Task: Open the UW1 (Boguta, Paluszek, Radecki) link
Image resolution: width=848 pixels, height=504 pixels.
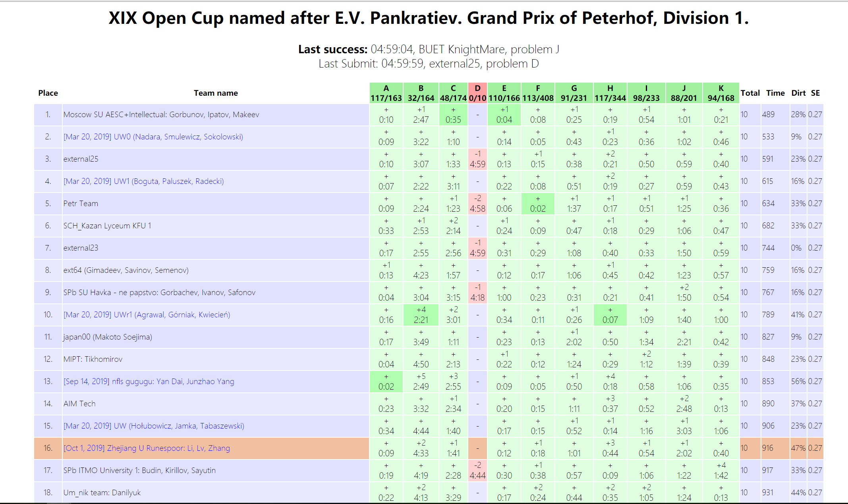Action: pos(143,181)
